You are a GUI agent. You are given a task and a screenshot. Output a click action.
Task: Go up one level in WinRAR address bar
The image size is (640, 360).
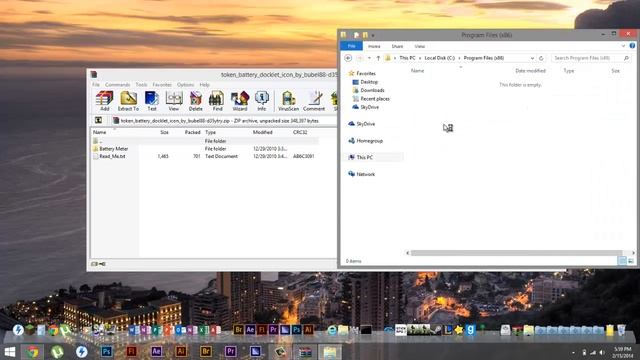(x=98, y=120)
